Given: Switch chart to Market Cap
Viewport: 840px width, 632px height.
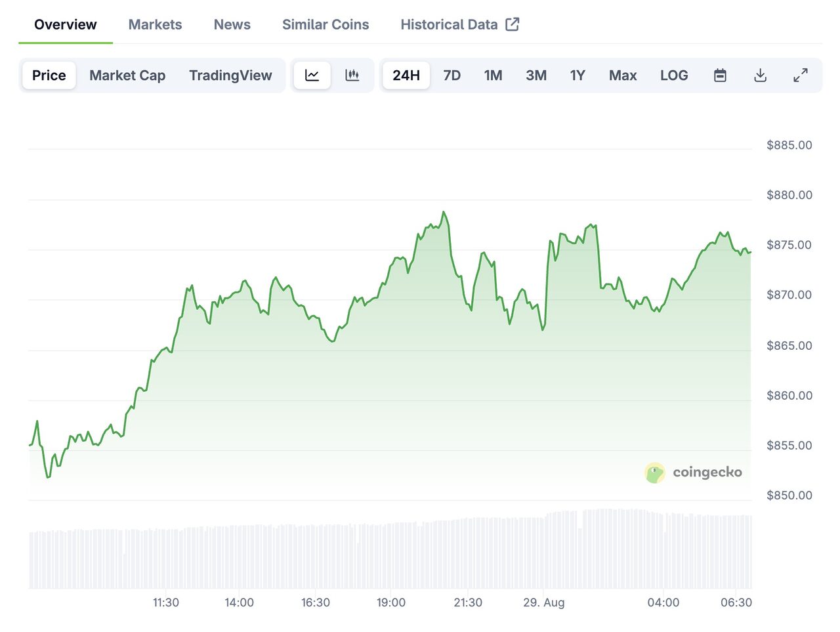Looking at the screenshot, I should pyautogui.click(x=127, y=75).
